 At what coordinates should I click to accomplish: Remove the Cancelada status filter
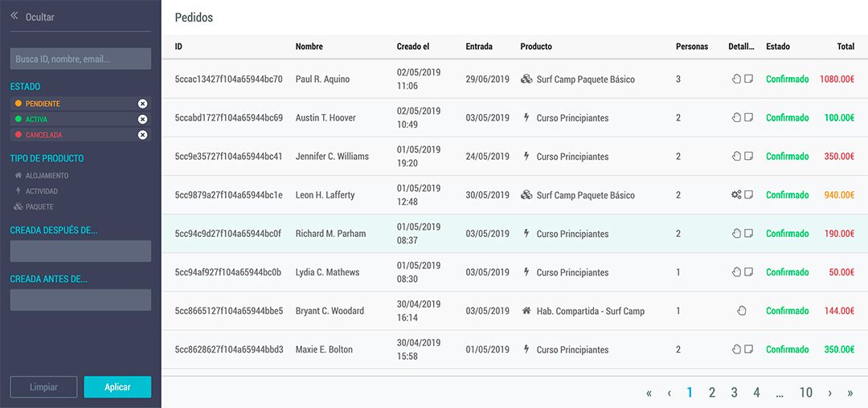pos(142,135)
